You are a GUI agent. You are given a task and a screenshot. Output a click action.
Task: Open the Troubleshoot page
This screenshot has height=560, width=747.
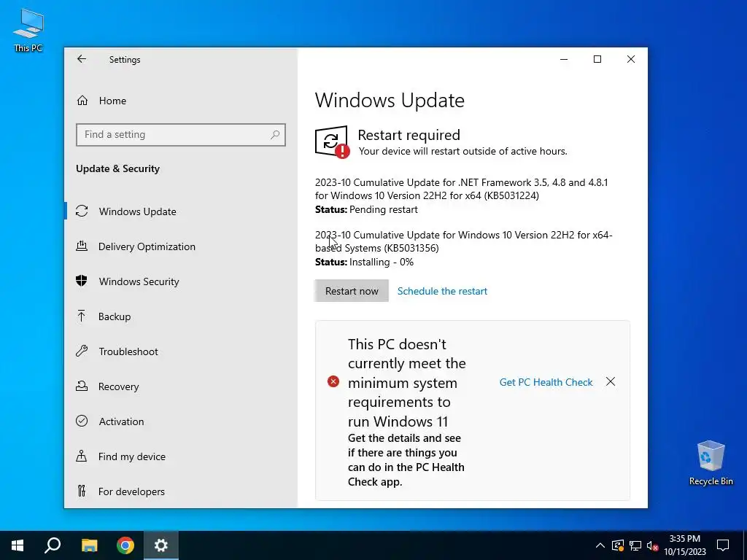pos(181,351)
